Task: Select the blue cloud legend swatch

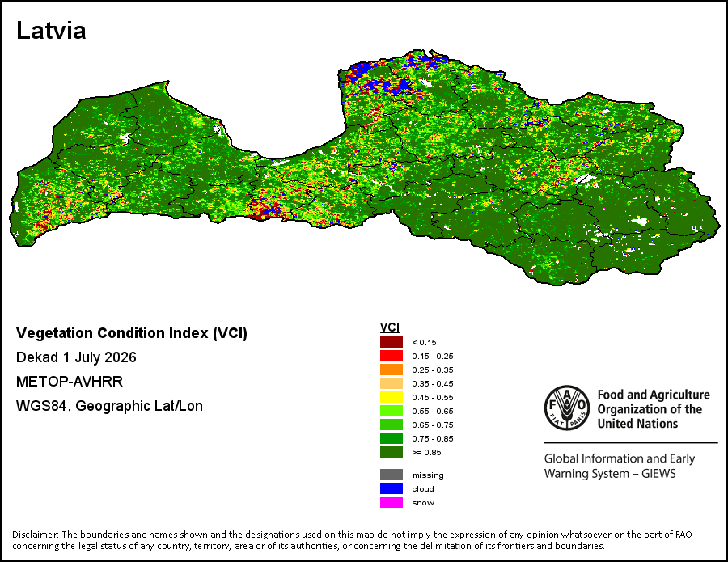Action: pyautogui.click(x=392, y=488)
